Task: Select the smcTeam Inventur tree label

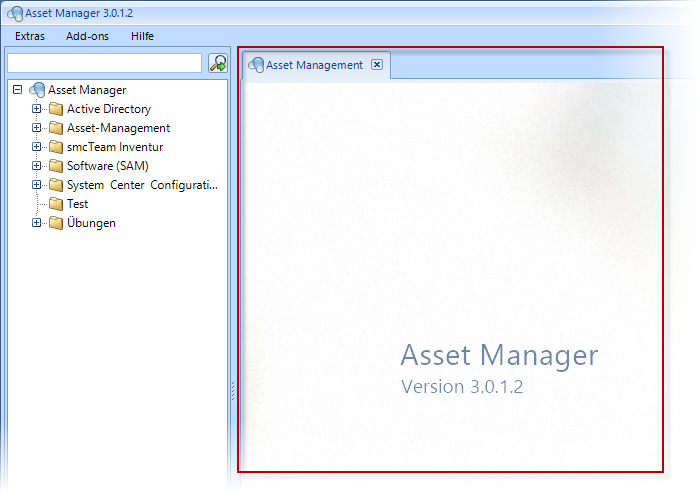Action: pos(115,147)
